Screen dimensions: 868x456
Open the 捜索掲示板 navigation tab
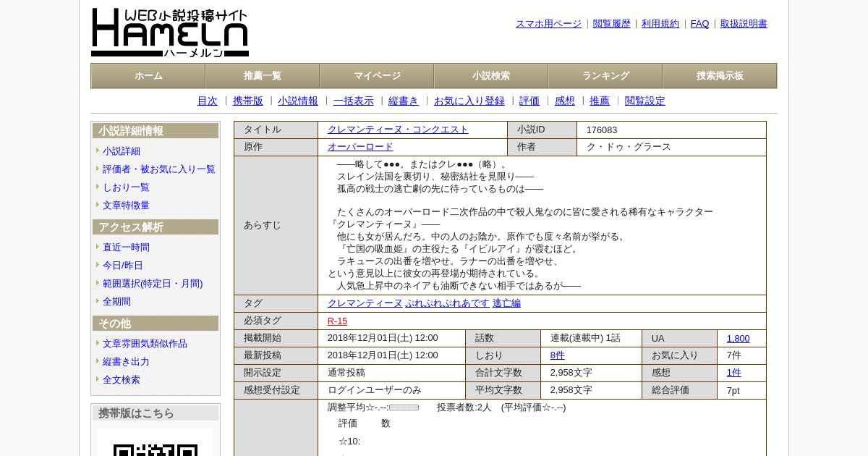click(720, 76)
